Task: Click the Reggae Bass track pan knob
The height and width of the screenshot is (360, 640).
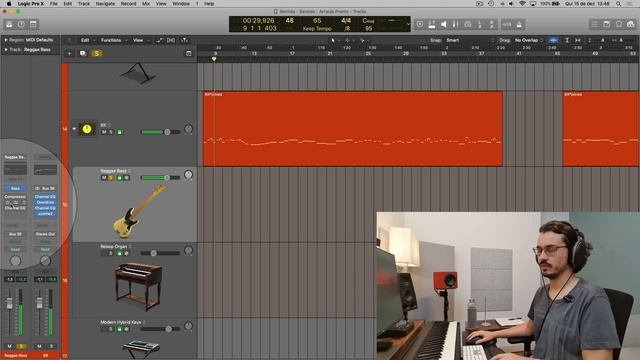Action: point(188,175)
